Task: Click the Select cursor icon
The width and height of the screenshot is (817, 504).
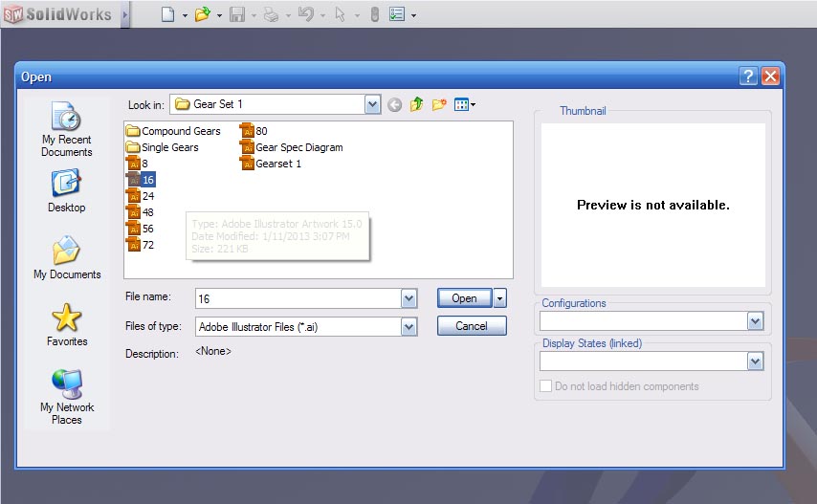Action: pyautogui.click(x=341, y=14)
